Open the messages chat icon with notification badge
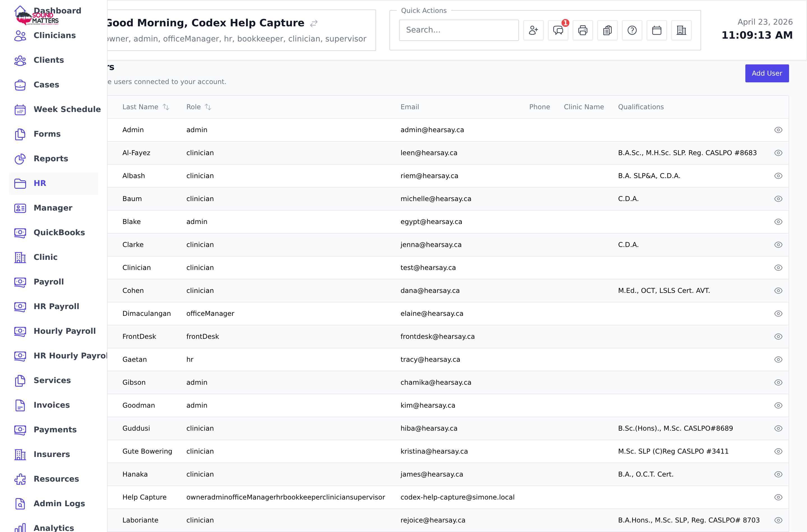Viewport: 807px width, 532px height. (558, 30)
